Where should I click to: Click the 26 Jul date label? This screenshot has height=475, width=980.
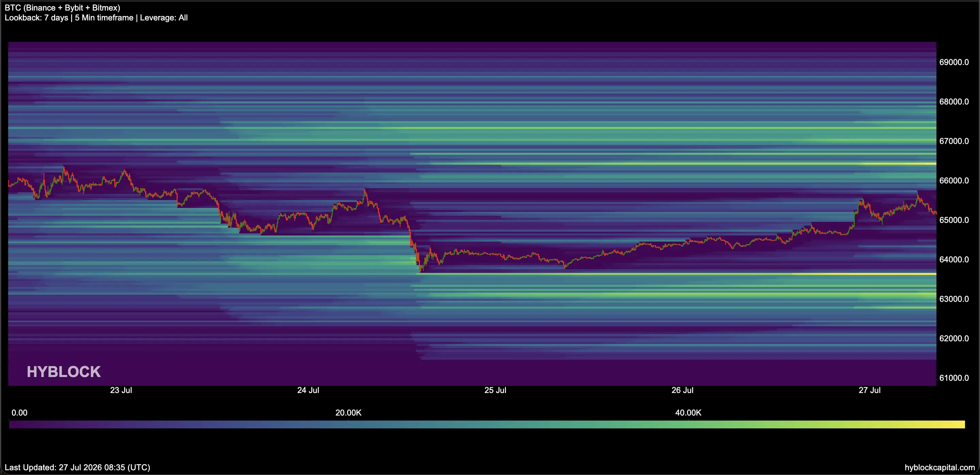(x=683, y=390)
